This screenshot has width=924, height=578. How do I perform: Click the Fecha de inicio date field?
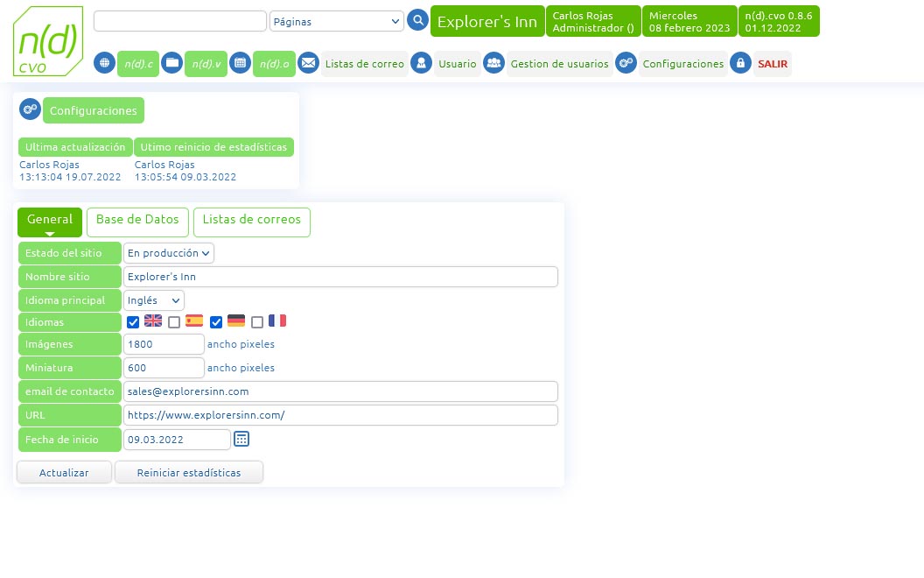click(177, 440)
